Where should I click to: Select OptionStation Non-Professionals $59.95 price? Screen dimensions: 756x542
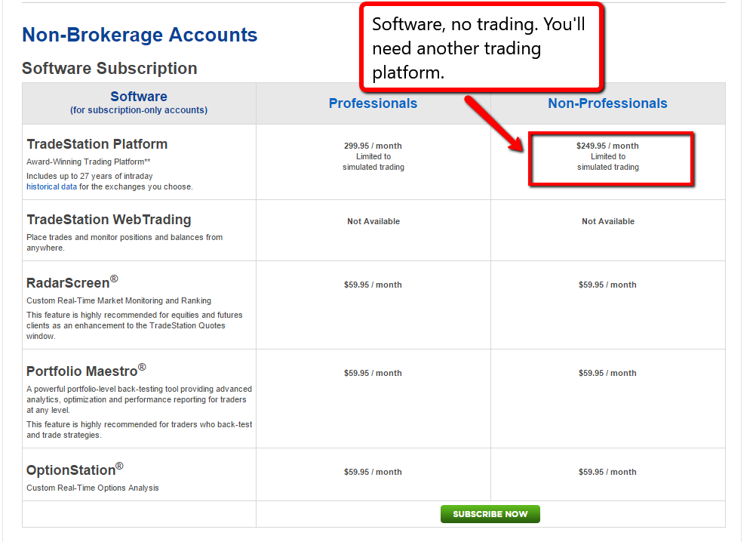607,472
